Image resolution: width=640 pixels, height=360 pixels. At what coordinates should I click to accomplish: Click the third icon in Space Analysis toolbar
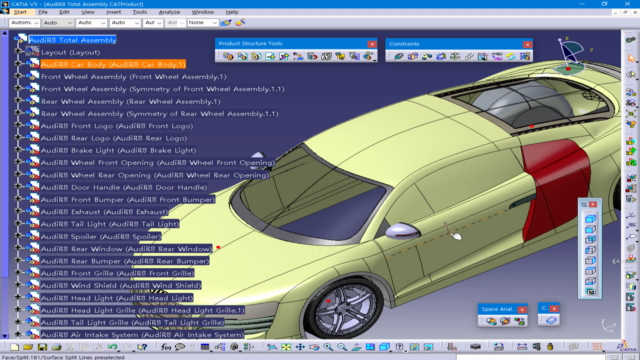pos(519,321)
